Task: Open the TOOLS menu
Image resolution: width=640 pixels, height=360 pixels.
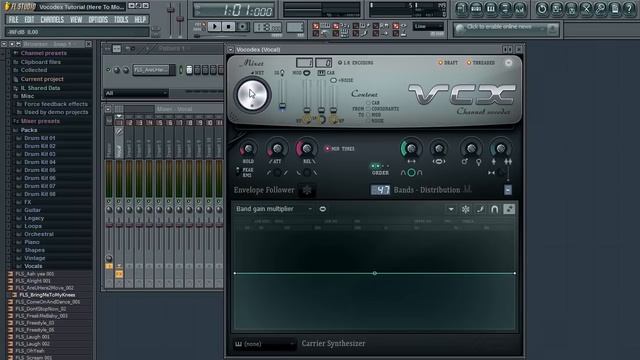Action: (x=121, y=20)
